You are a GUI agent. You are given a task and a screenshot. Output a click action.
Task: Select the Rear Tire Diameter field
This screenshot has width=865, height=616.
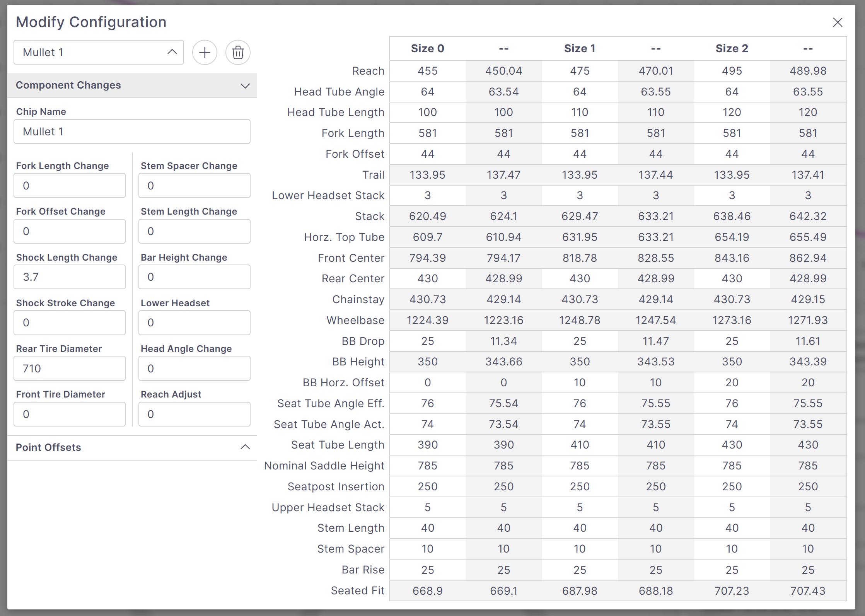click(x=70, y=369)
